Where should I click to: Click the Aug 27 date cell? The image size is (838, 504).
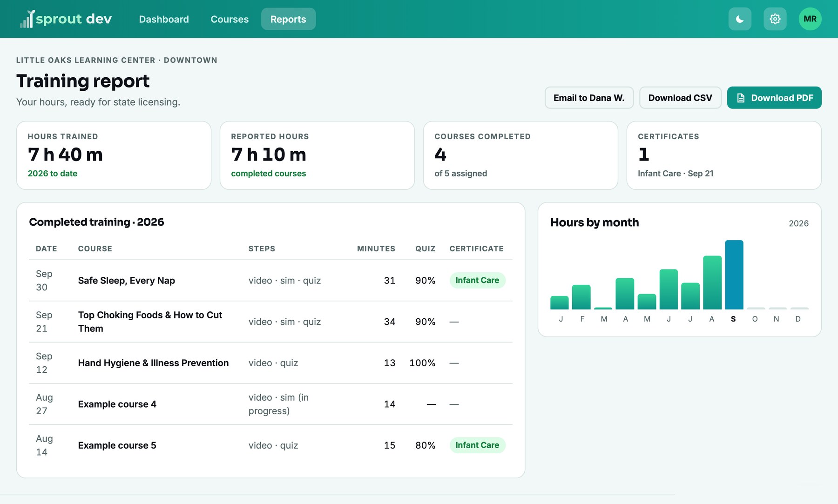tap(44, 404)
